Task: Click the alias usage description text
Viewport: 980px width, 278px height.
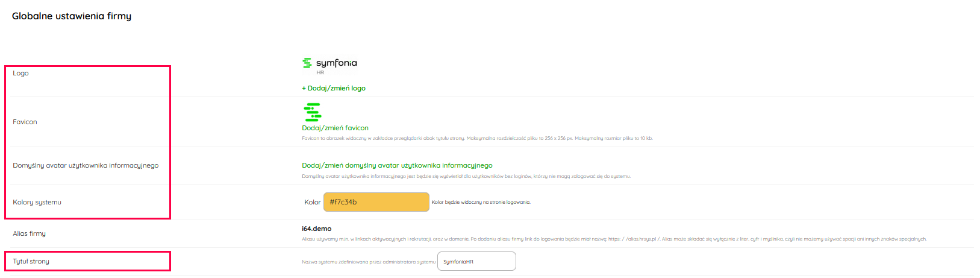Action: coord(614,239)
